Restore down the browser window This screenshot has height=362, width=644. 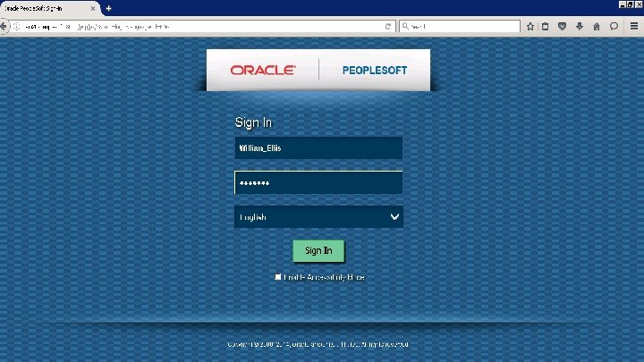coord(631,4)
